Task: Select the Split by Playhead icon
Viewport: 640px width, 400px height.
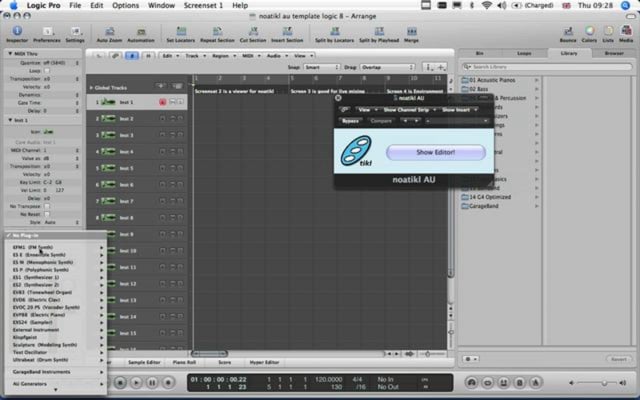Action: pos(379,34)
